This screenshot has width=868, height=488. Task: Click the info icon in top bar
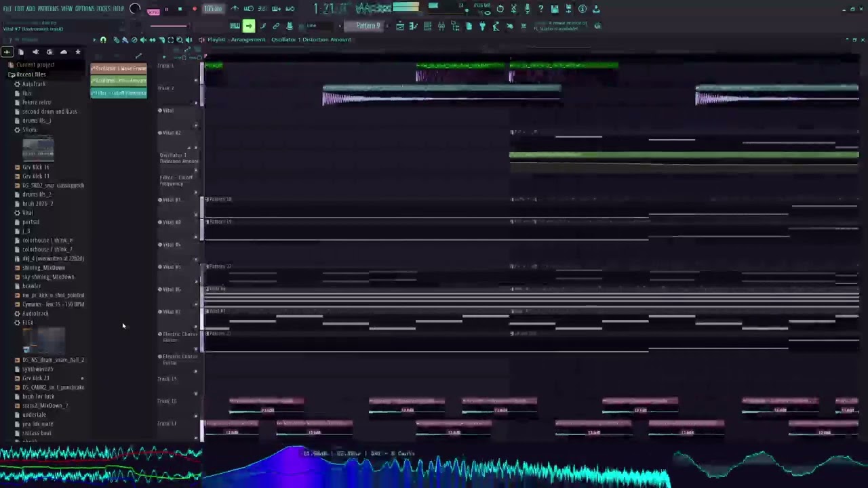click(583, 9)
